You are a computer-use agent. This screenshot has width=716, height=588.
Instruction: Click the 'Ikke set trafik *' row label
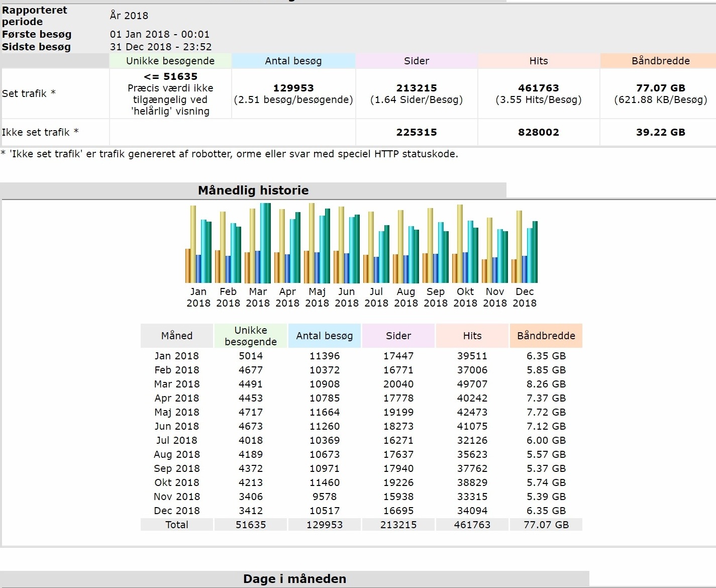[40, 132]
